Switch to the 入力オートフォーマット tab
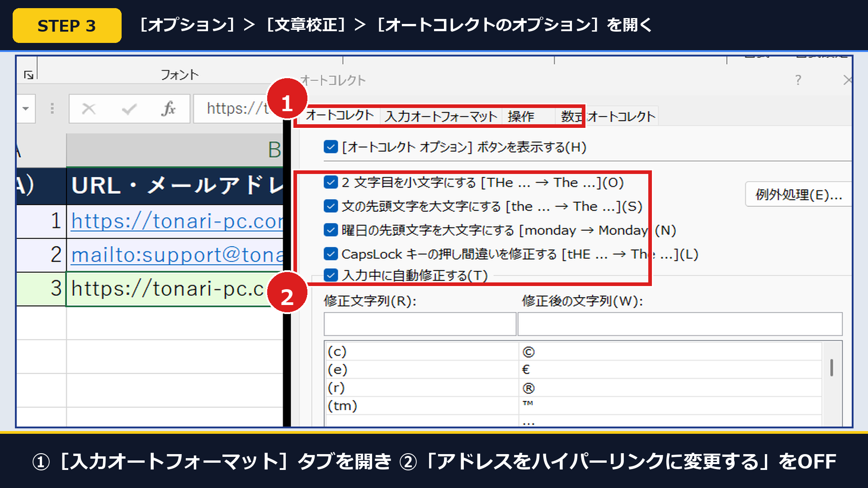 click(x=441, y=117)
